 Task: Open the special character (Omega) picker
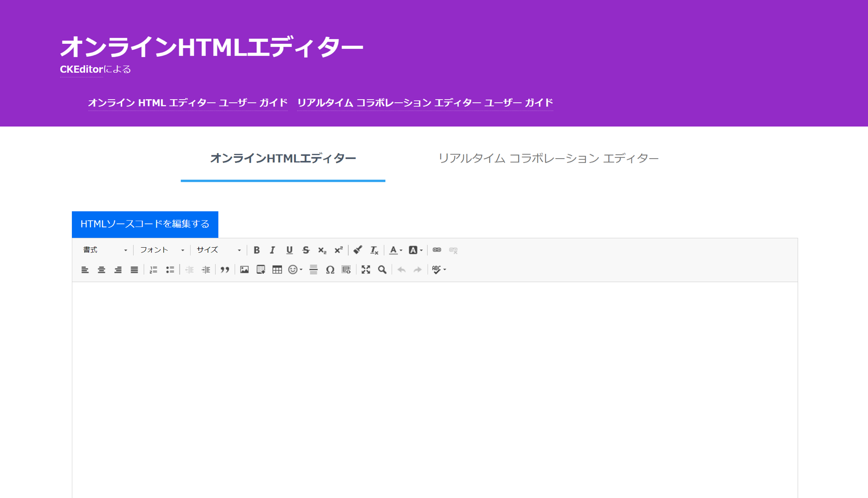click(330, 270)
